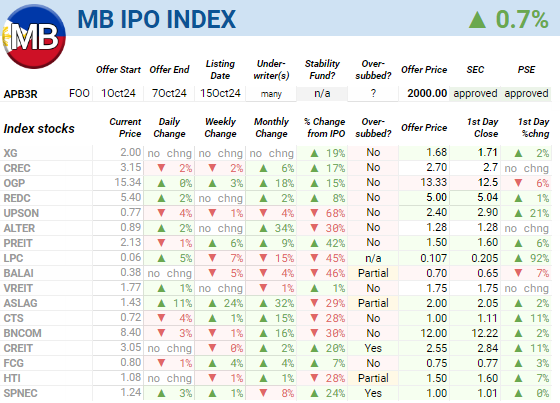Click VREIT monthly change red down arrow
This screenshot has width=560, height=403.
pos(263,288)
